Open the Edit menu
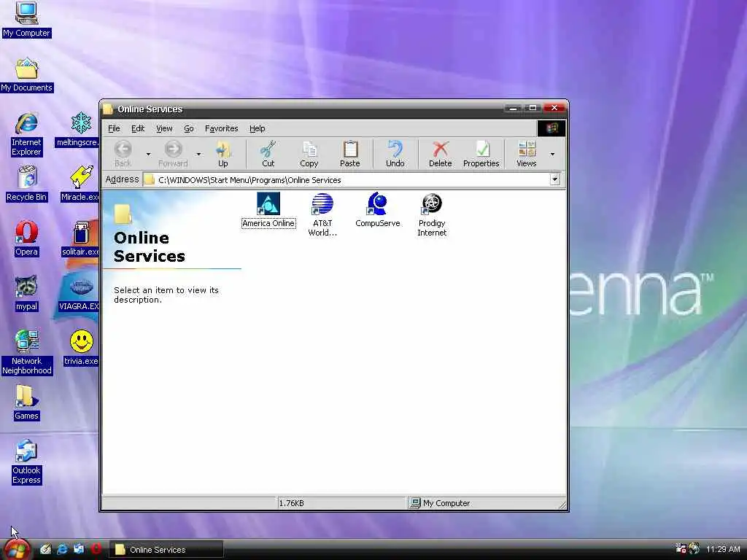747x560 pixels. click(x=138, y=128)
